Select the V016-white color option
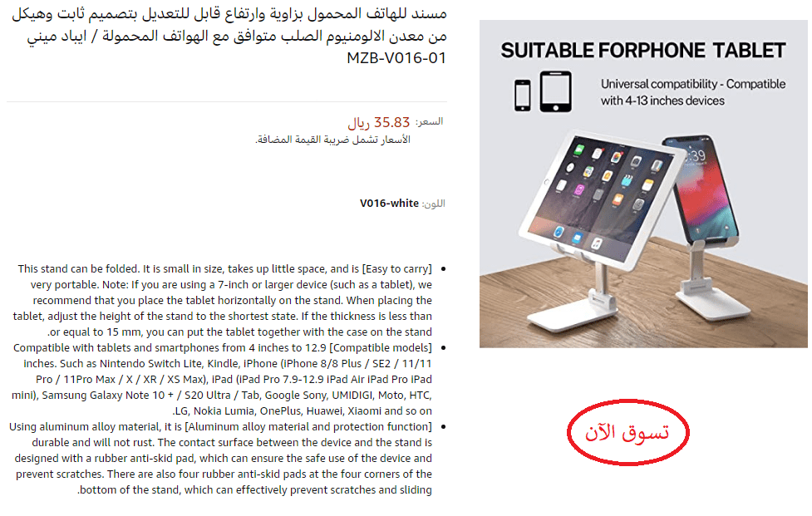This screenshot has width=812, height=516. coord(390,204)
